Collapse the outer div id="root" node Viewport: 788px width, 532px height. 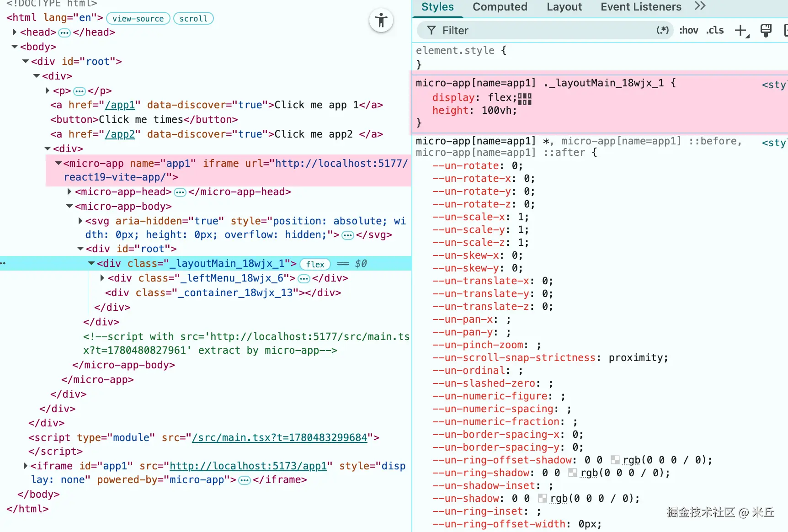coord(26,61)
